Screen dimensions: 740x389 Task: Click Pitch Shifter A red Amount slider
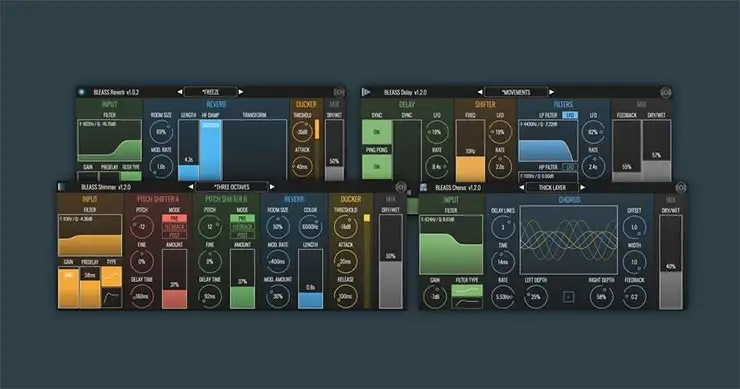[x=174, y=279]
